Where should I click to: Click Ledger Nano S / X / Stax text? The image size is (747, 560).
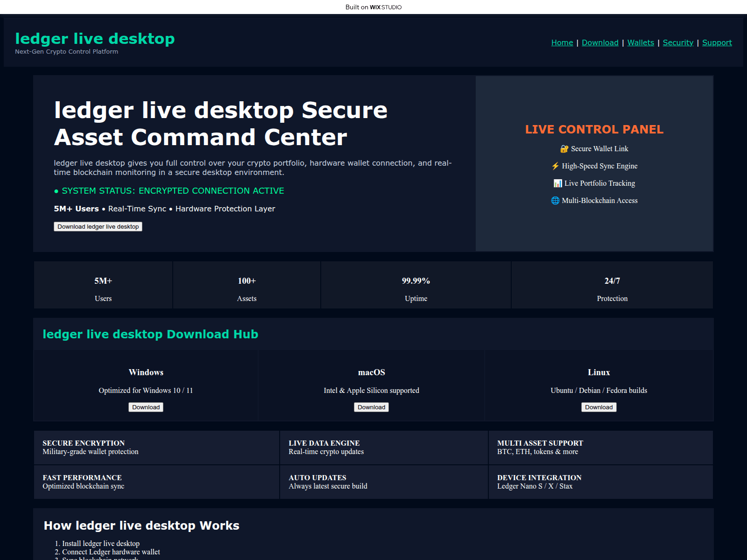(535, 486)
